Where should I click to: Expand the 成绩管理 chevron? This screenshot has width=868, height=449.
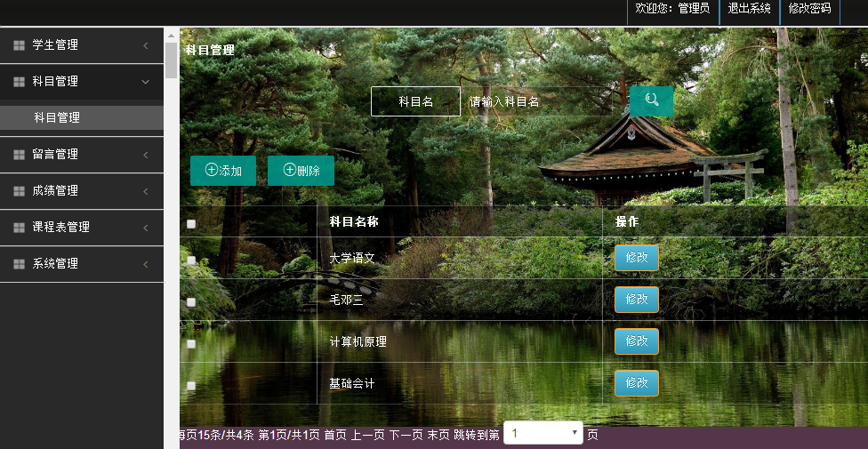click(x=146, y=191)
